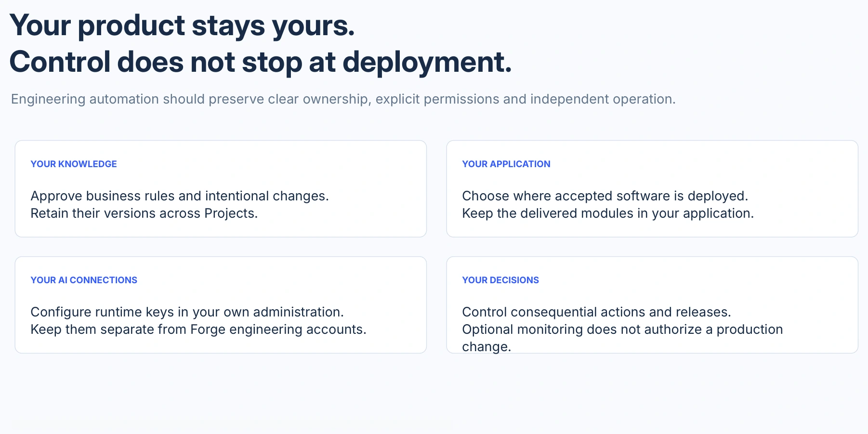Click 'Optional monitoring does not authorize' text
The image size is (868, 434).
[x=582, y=329]
